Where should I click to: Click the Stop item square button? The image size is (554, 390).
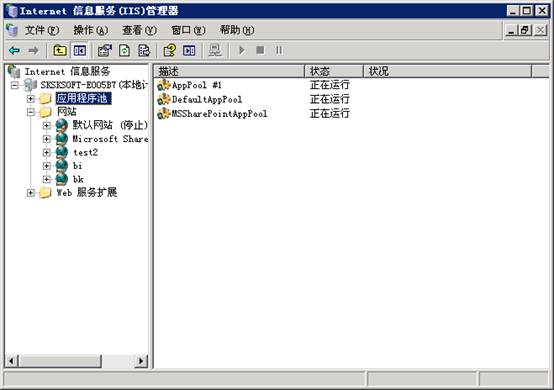coord(260,51)
